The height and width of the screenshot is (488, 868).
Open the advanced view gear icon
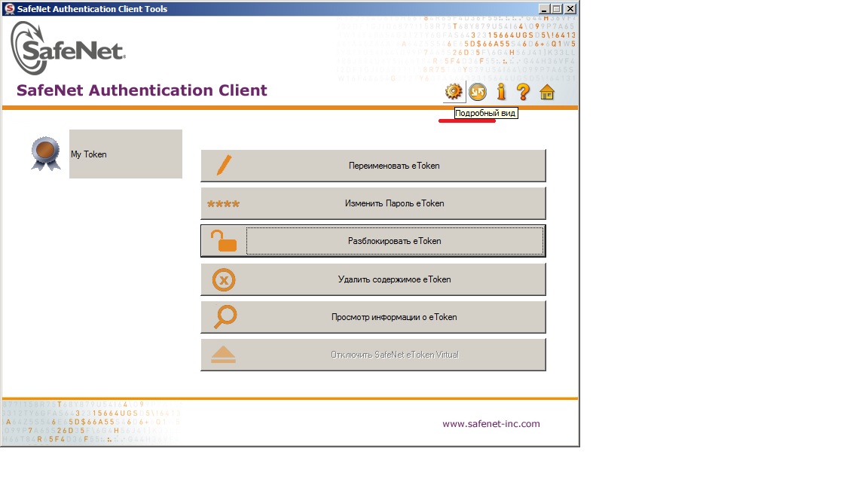point(453,92)
